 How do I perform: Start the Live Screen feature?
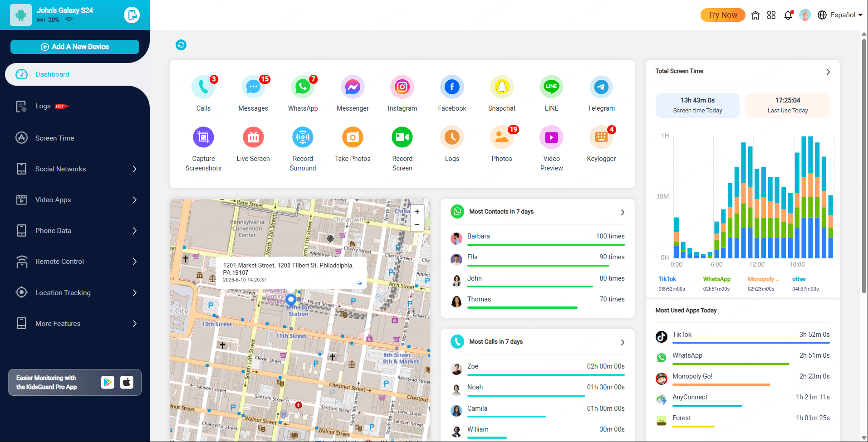(x=253, y=137)
